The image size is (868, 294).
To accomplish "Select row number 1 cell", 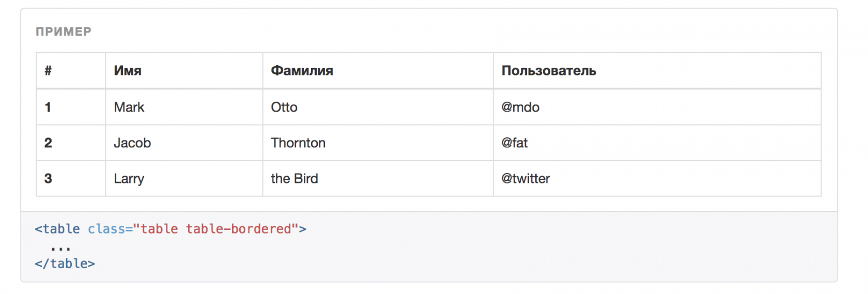I will click(48, 107).
